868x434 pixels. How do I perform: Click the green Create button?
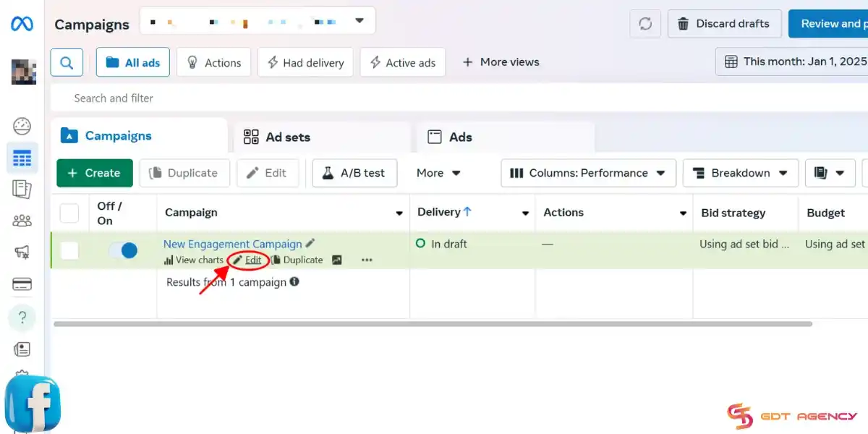click(95, 173)
